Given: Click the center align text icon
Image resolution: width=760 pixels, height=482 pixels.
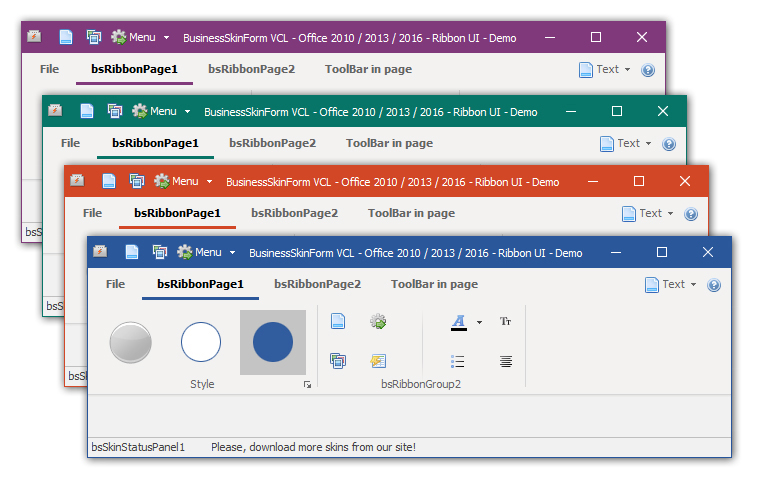Looking at the screenshot, I should point(506,361).
